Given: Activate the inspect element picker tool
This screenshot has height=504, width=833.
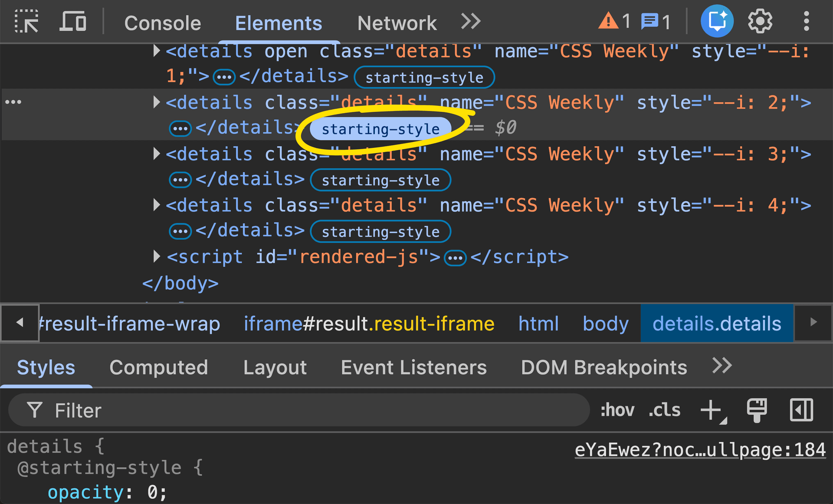Looking at the screenshot, I should (26, 21).
